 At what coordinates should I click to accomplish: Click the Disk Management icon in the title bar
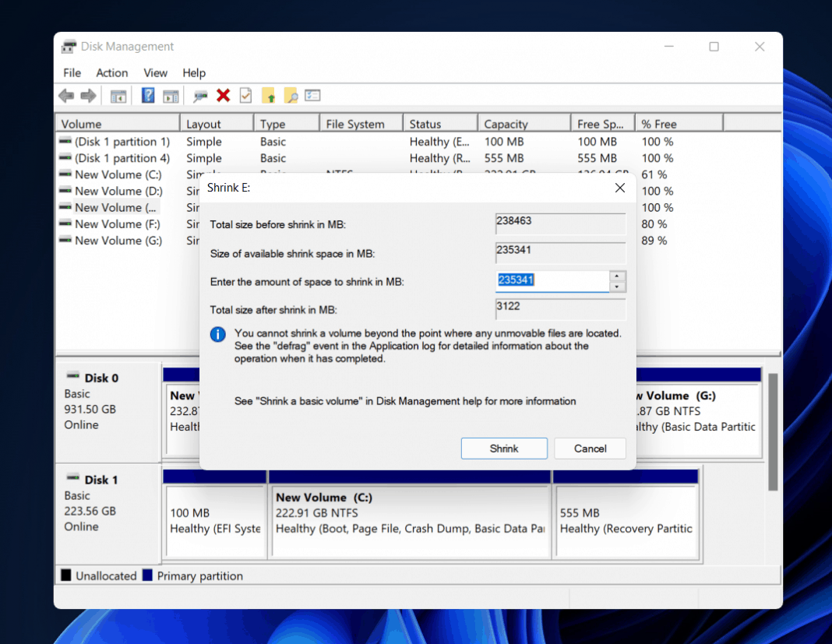pos(69,46)
